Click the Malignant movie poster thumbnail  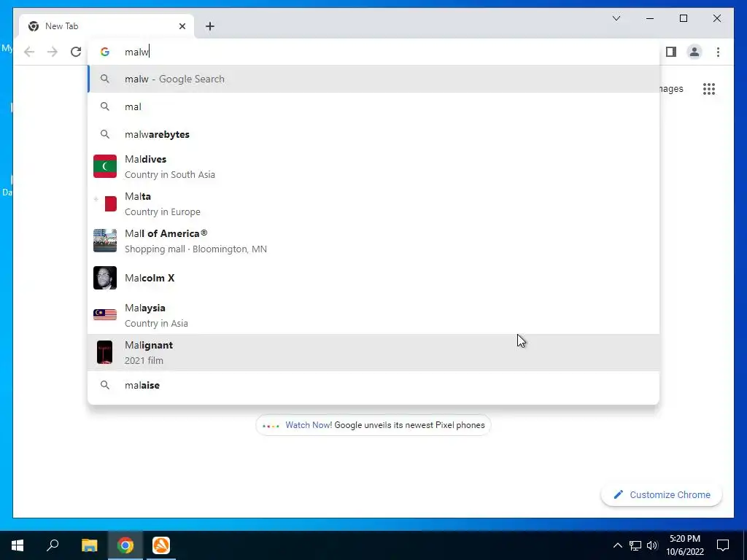(105, 352)
